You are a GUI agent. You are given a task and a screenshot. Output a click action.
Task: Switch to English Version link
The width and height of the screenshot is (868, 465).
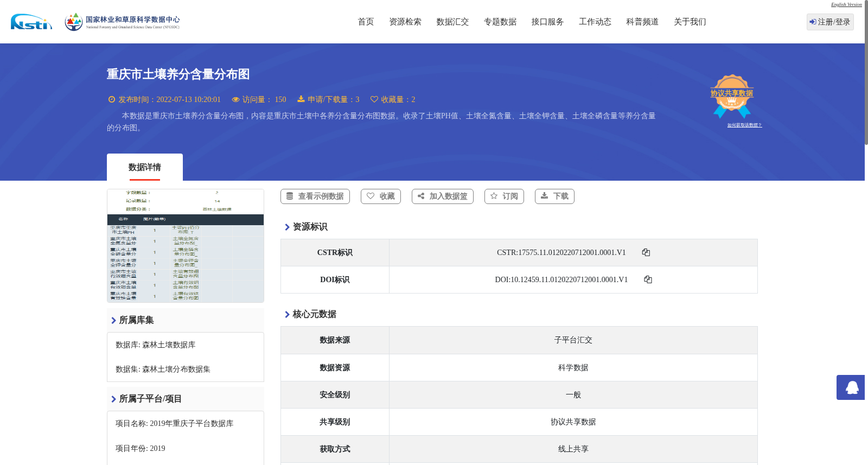click(x=846, y=4)
